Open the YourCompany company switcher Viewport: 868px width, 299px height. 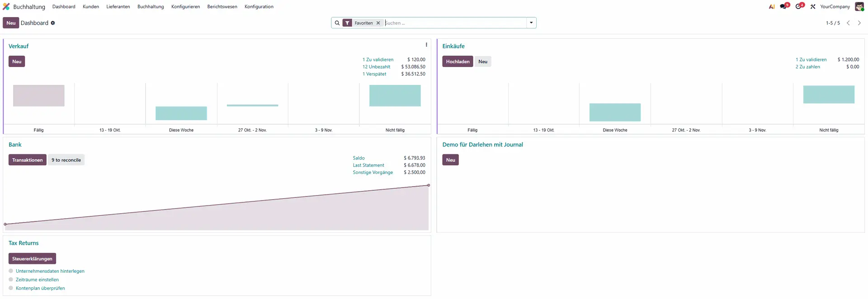[835, 6]
